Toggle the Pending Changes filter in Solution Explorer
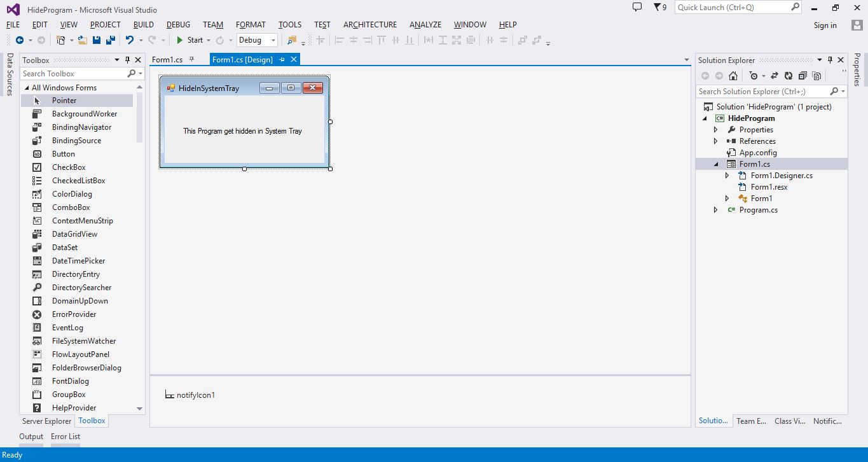 [754, 76]
